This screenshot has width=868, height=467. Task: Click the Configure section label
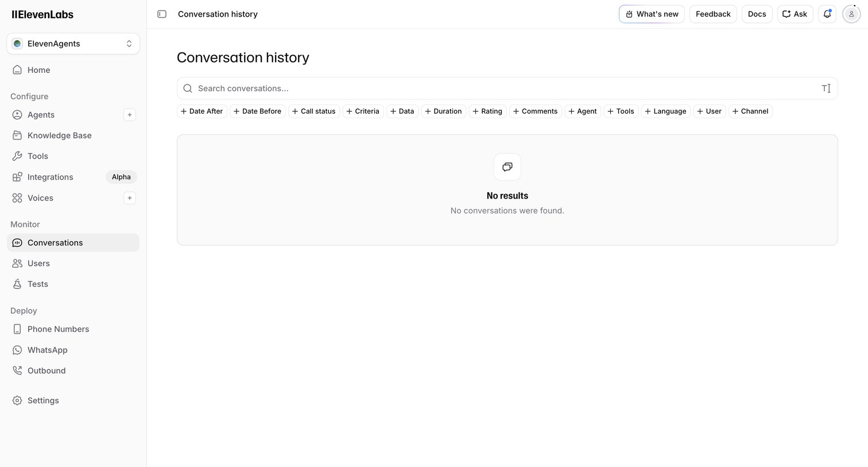tap(29, 96)
